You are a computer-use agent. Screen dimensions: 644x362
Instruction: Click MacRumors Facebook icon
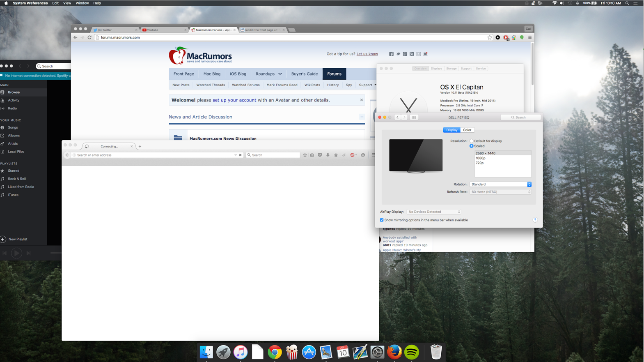(391, 54)
